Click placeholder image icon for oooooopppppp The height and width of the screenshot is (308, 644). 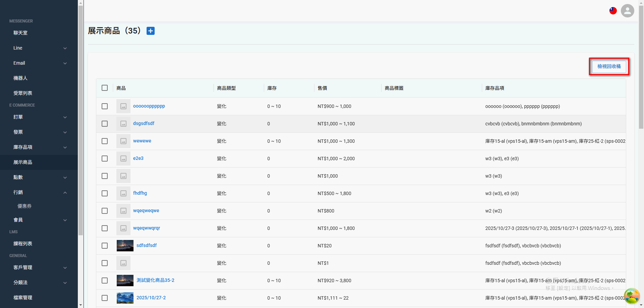click(123, 106)
